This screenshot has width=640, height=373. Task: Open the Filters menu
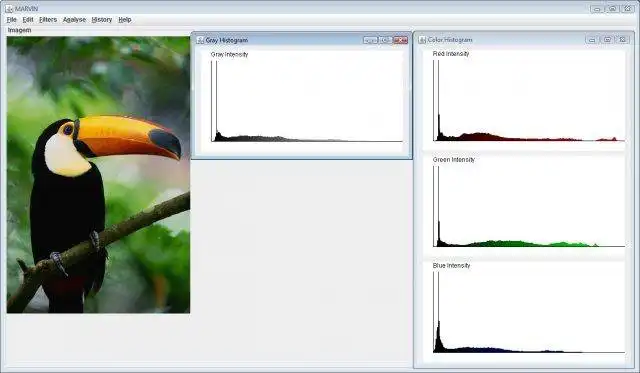(x=48, y=20)
